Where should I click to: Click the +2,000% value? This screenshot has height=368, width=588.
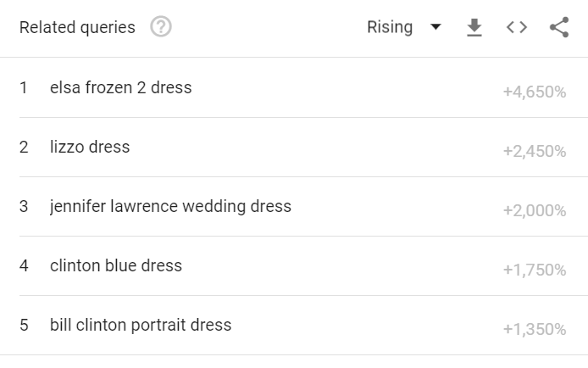tap(535, 210)
